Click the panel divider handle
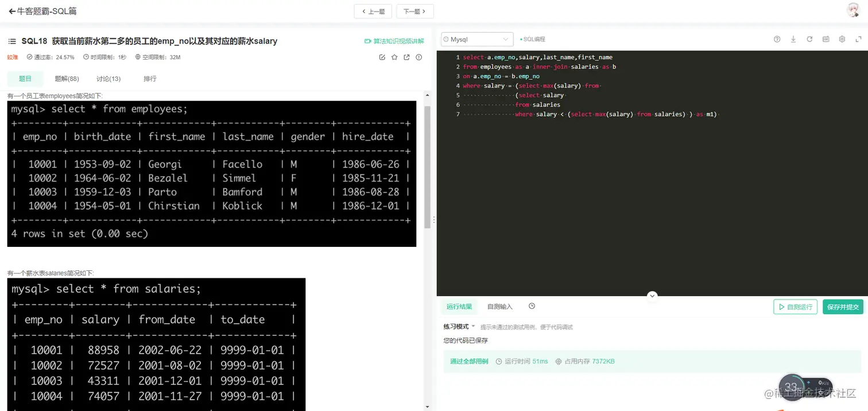The width and height of the screenshot is (868, 411). coord(433,220)
